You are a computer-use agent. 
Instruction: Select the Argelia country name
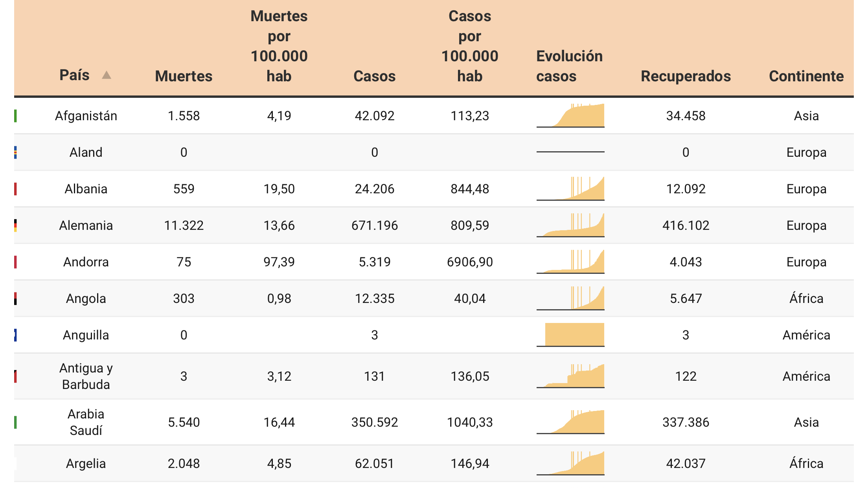coord(86,464)
